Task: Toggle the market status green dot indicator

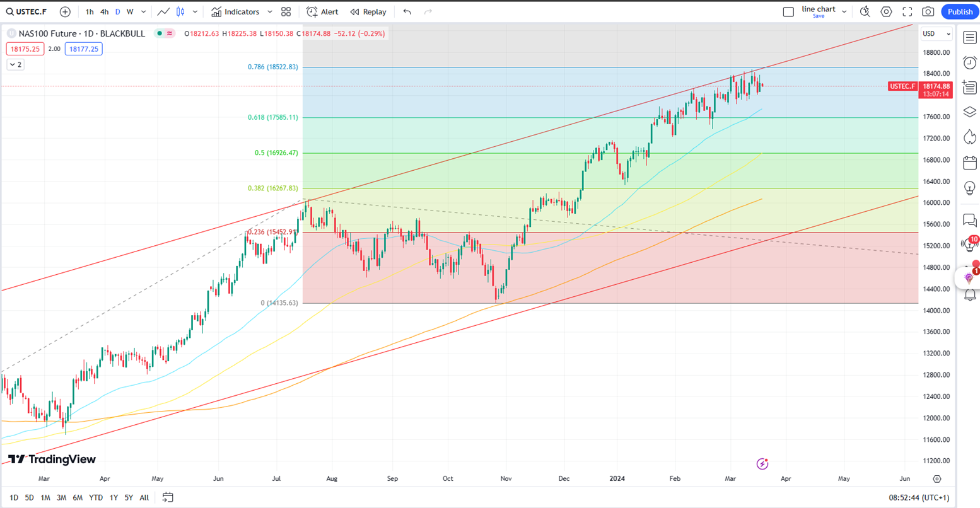Action: click(x=160, y=33)
